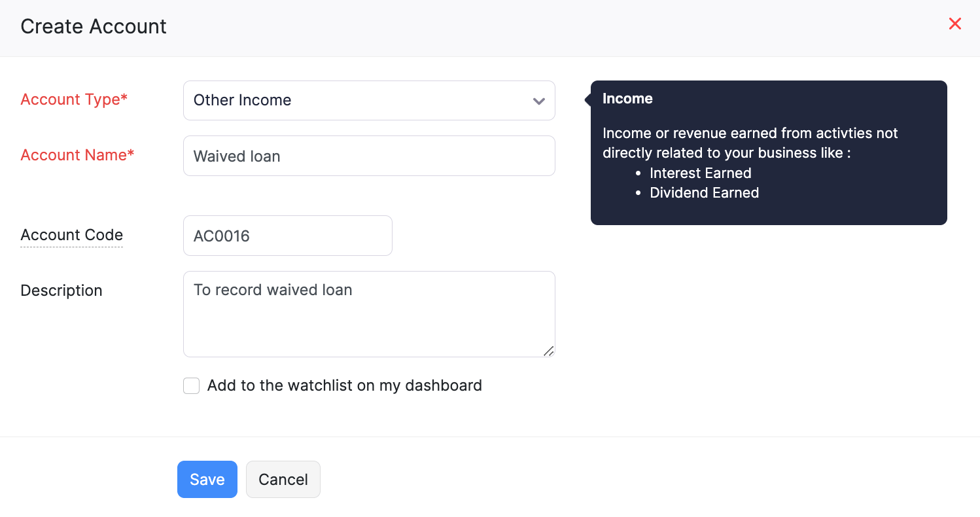Click the Dividend Earned bullet item

(704, 192)
